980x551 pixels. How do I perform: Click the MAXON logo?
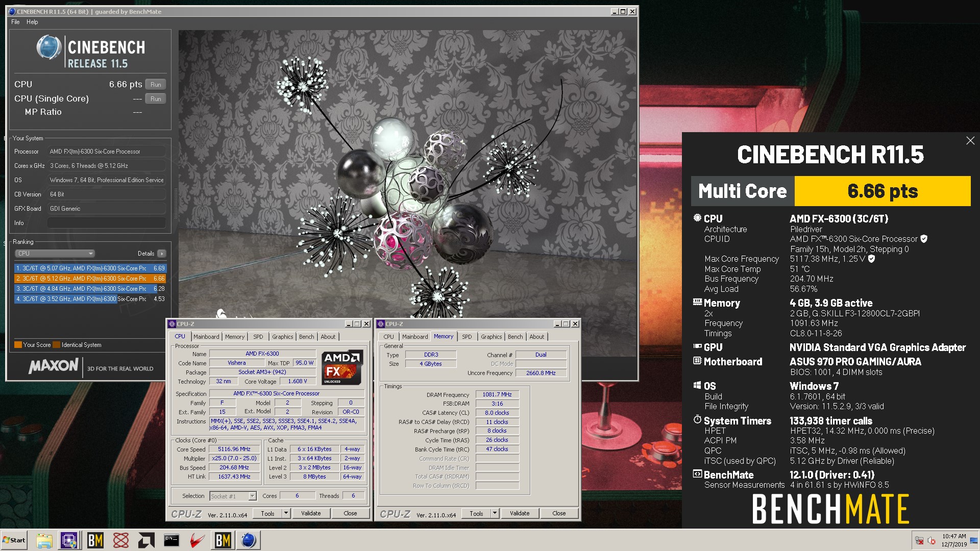tap(54, 366)
